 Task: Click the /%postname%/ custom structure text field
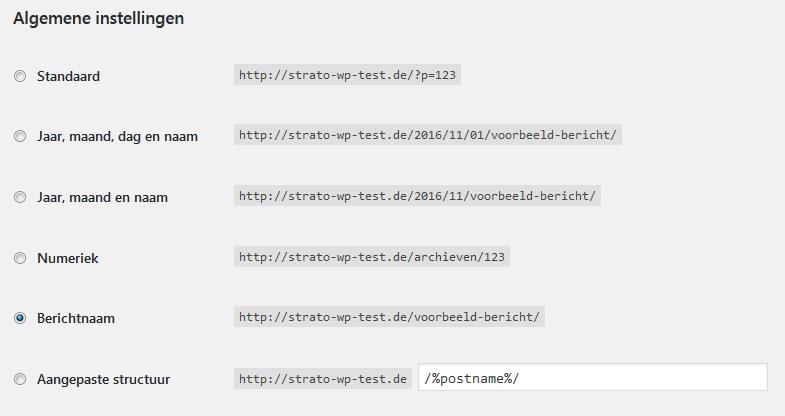click(x=592, y=378)
